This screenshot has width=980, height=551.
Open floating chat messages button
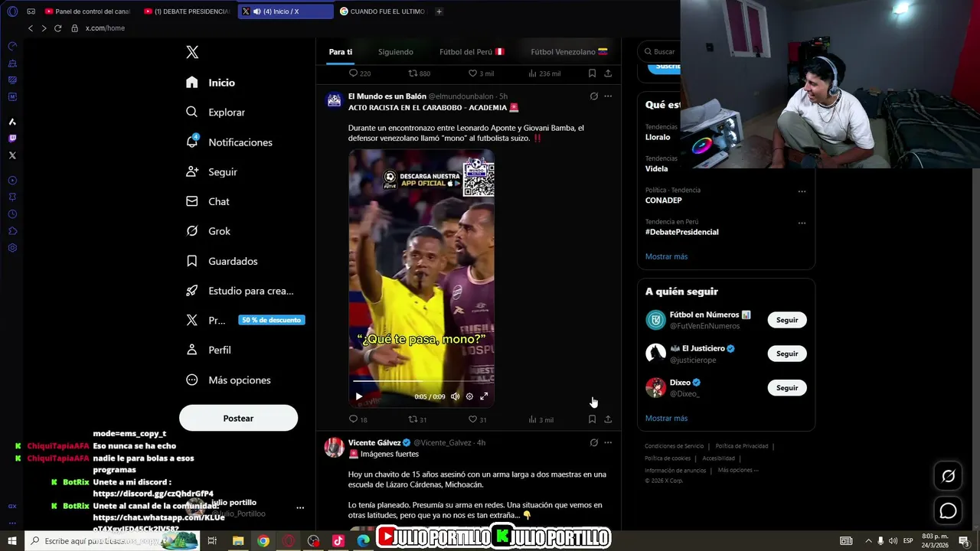(948, 510)
